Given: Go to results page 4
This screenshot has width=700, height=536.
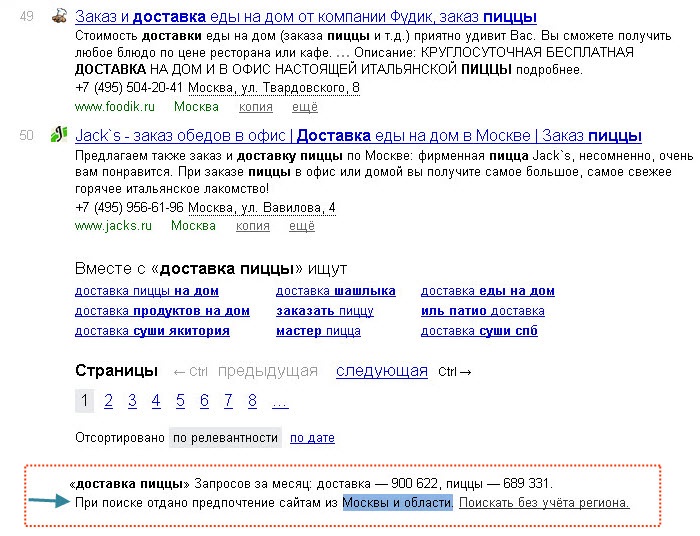Looking at the screenshot, I should click(x=156, y=401).
